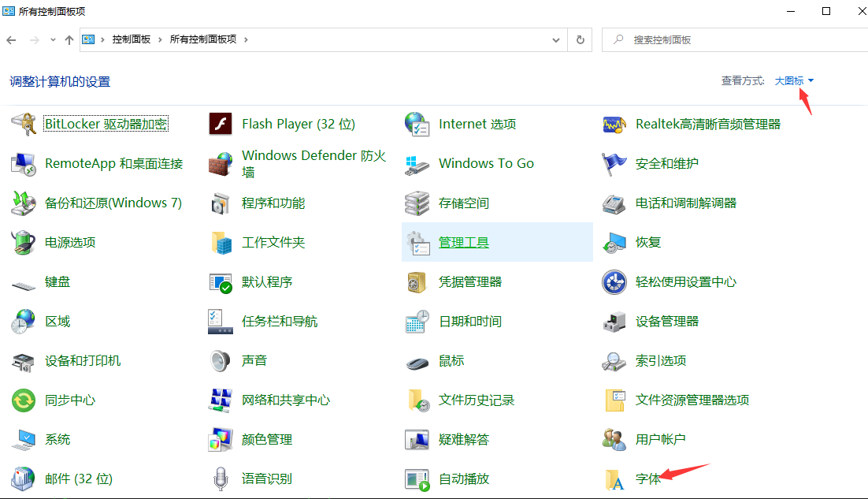868x499 pixels.
Task: Click the back navigation arrow
Action: 12,39
